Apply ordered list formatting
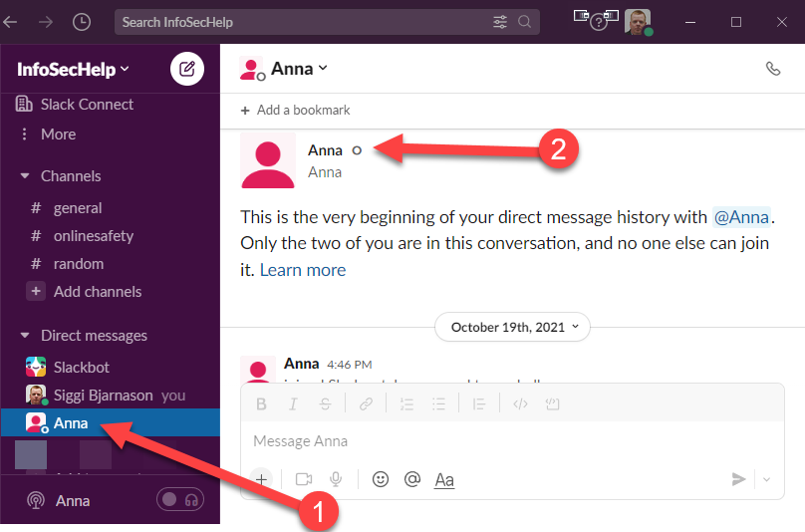Viewport: 805px width, 532px height. pos(406,404)
